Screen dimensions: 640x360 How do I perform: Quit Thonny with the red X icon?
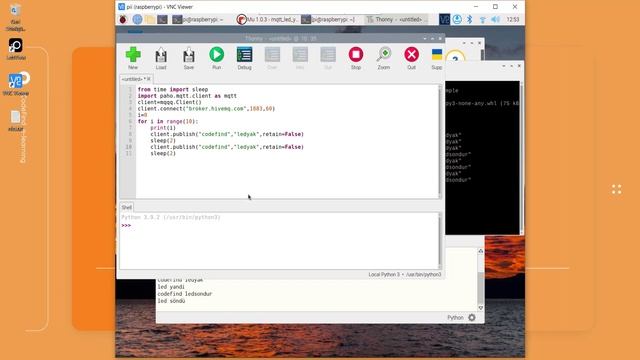click(411, 58)
